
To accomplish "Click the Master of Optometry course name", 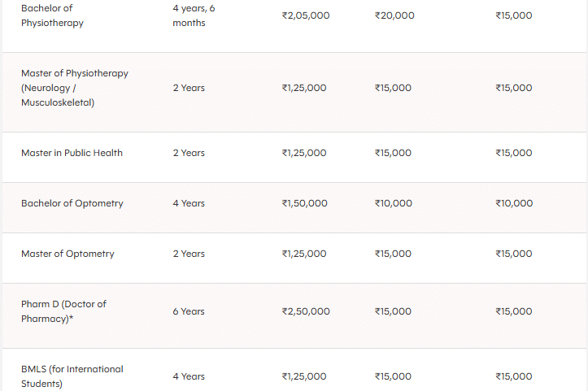I will coord(68,254).
